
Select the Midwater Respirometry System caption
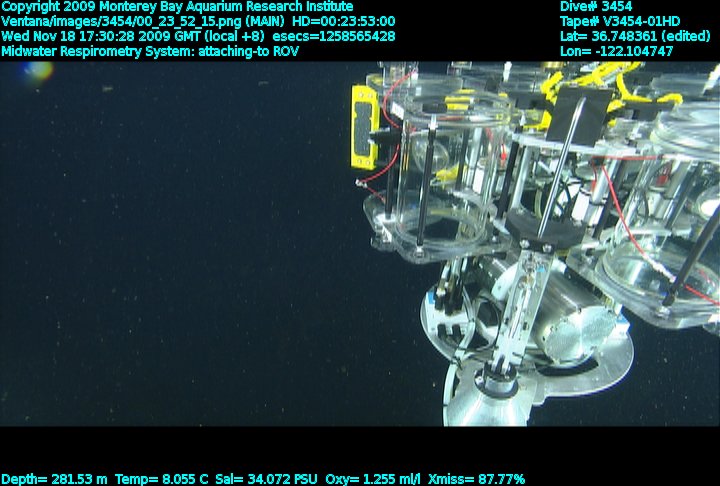pyautogui.click(x=149, y=51)
